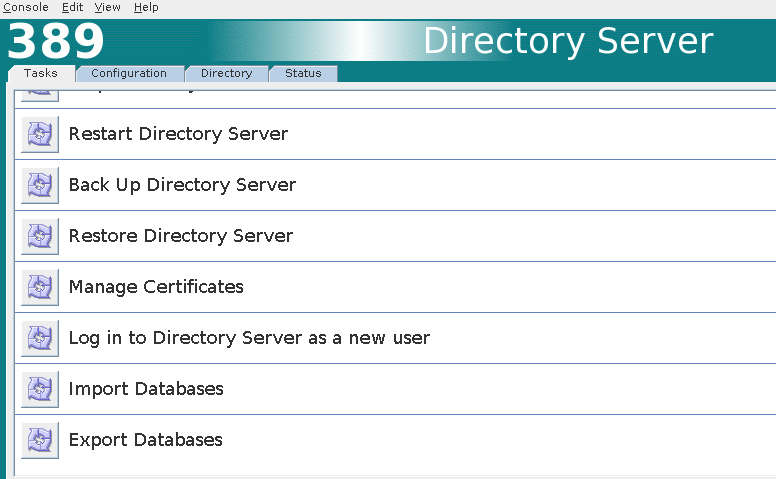This screenshot has width=776, height=479.
Task: Select the Back Up Directory Server label
Action: coord(182,185)
